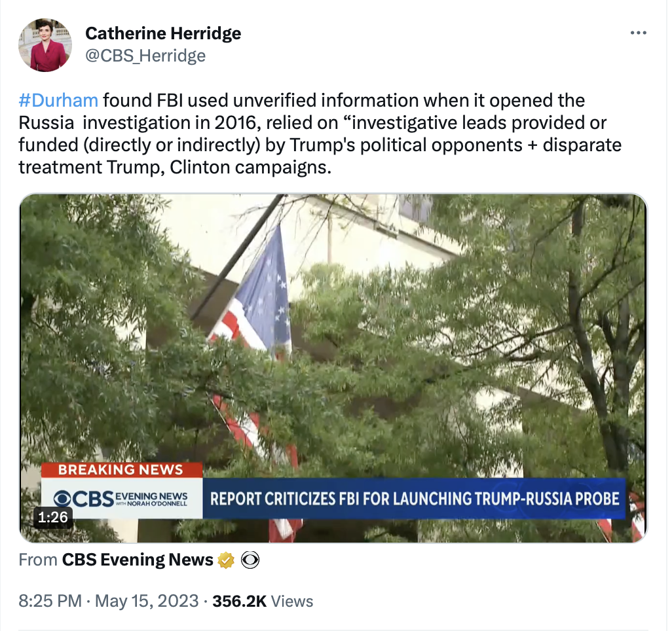Image resolution: width=672 pixels, height=631 pixels.
Task: Open CBS Evening News source link
Action: tap(138, 560)
